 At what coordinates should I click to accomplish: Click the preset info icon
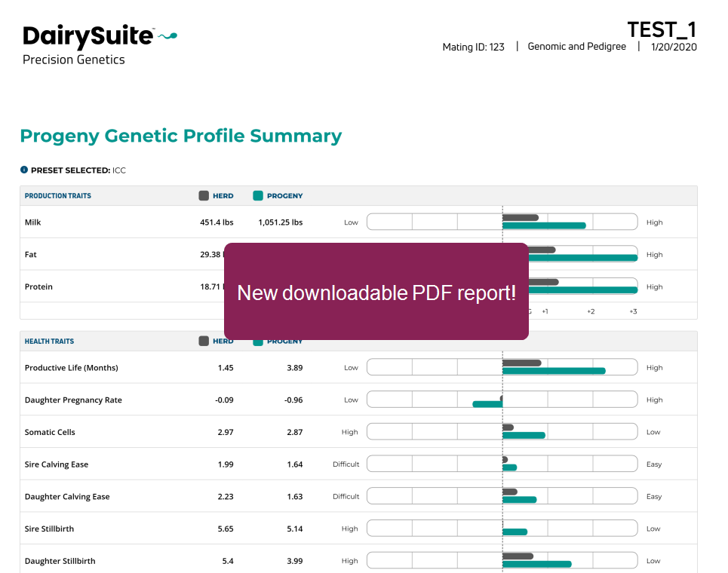point(24,170)
